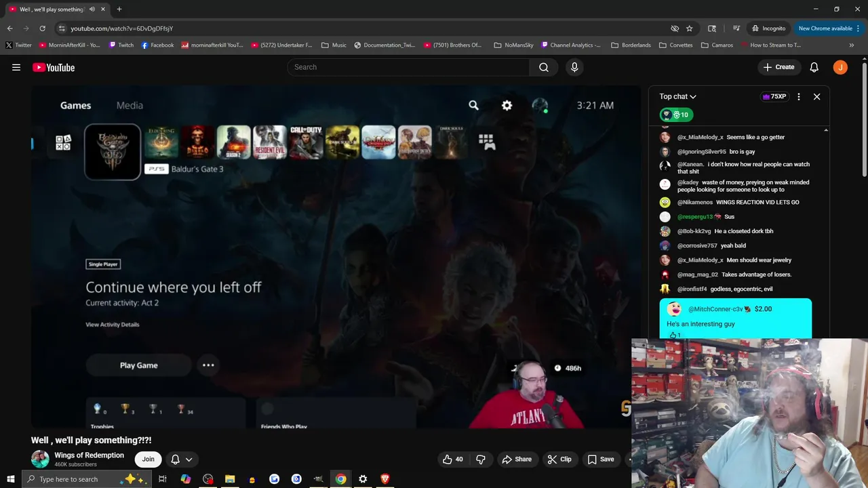Viewport: 868px width, 488px height.
Task: Launch Copilot from the taskbar
Action: pos(185,479)
